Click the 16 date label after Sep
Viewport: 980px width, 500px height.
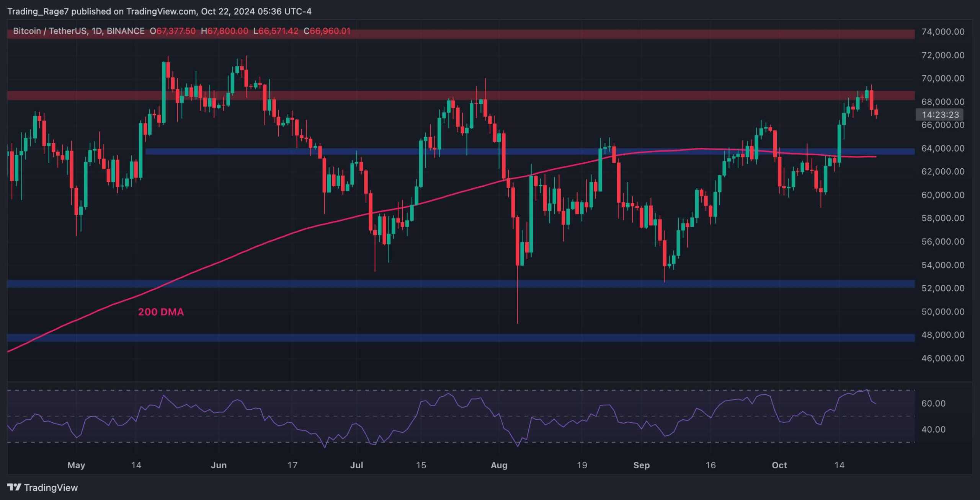(710, 466)
